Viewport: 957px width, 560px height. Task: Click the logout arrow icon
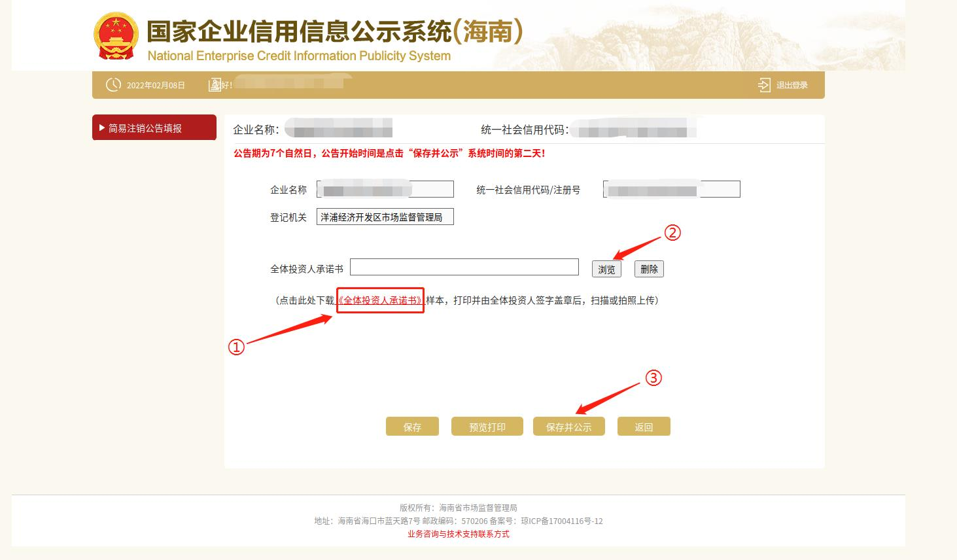coord(764,85)
